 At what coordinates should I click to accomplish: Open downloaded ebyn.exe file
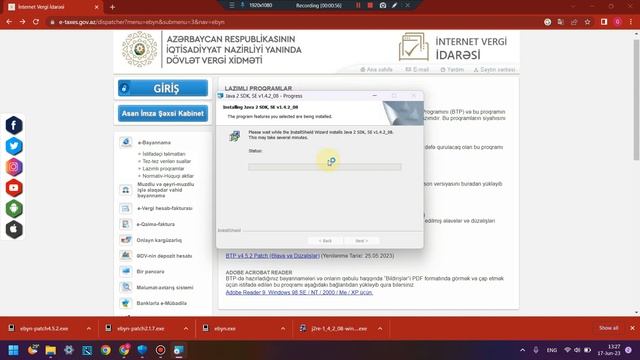click(224, 329)
